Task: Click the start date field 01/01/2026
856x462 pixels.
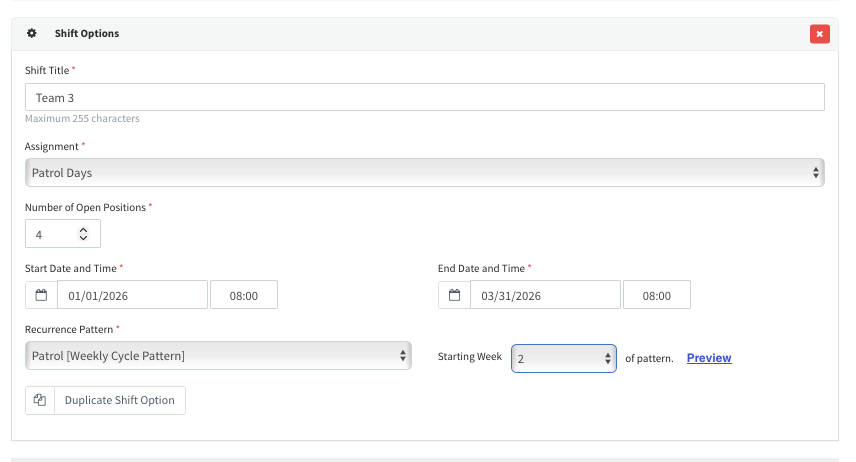Action: point(132,295)
